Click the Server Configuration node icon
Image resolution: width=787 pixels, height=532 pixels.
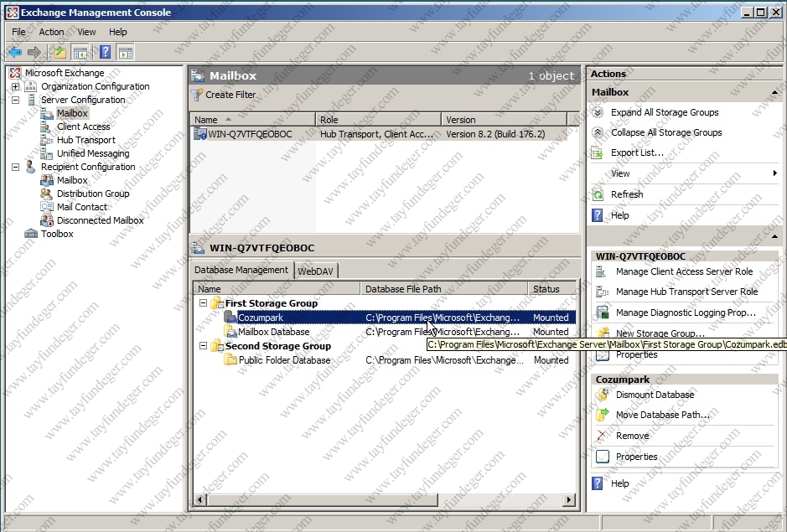click(31, 100)
